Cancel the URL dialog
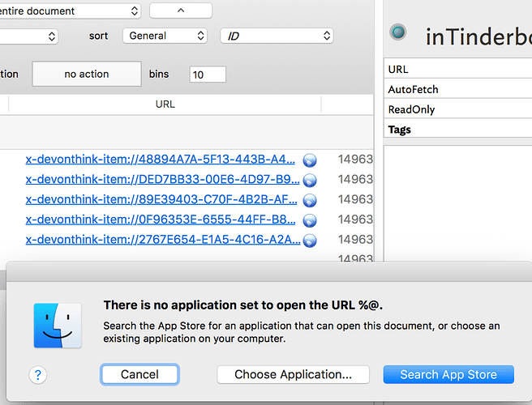 (x=139, y=374)
